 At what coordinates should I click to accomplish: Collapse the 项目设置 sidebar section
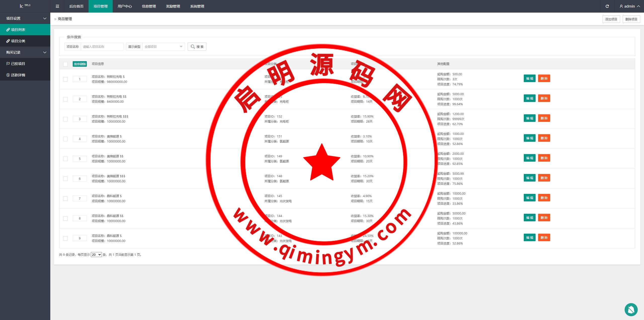pyautogui.click(x=25, y=18)
